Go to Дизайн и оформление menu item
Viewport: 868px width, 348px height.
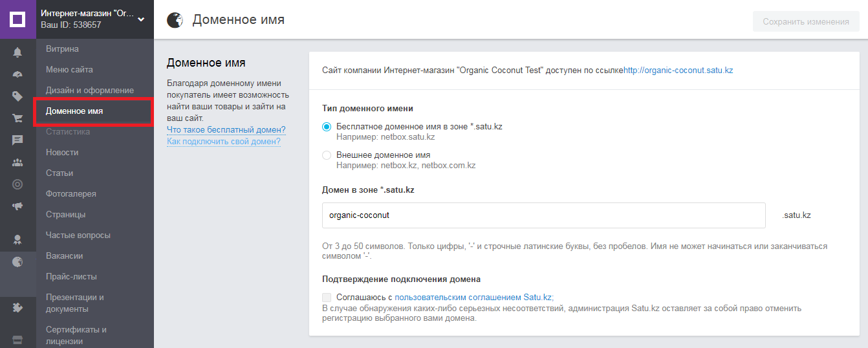tap(90, 91)
